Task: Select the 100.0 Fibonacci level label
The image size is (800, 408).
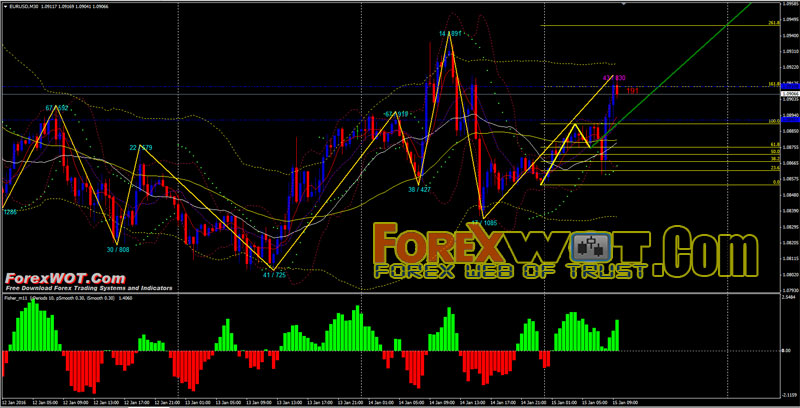Action: [773, 121]
